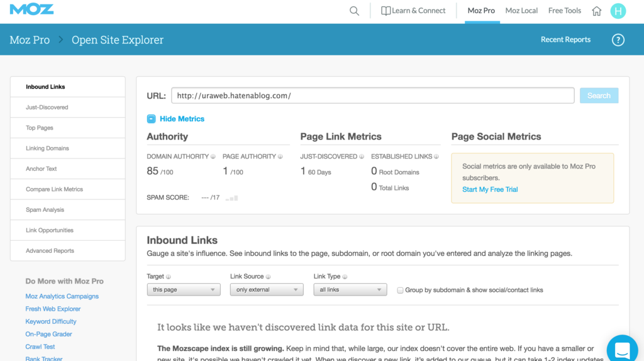
Task: Open the Link Source 'only external' dropdown
Action: (x=267, y=289)
